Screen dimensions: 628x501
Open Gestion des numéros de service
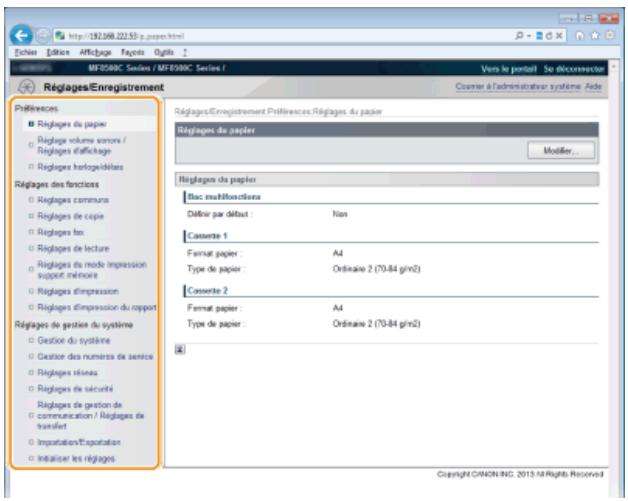(x=95, y=356)
